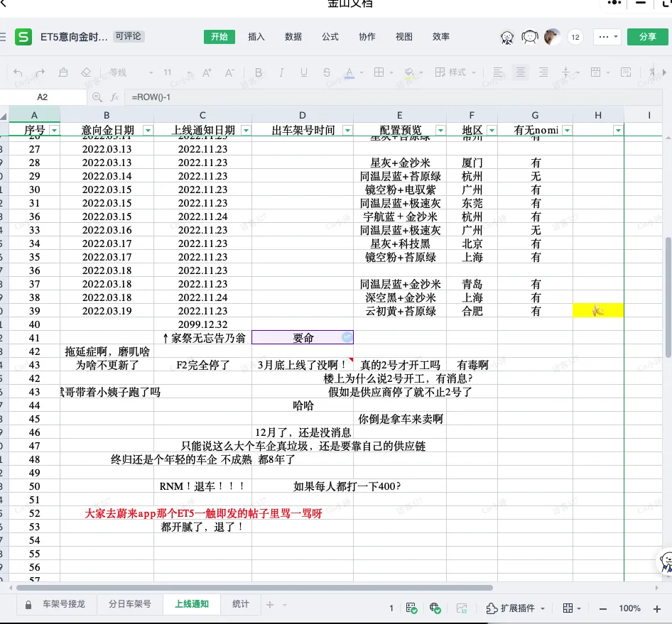The width and height of the screenshot is (672, 624).
Task: Click the vertical alignment icon
Action: [x=566, y=72]
